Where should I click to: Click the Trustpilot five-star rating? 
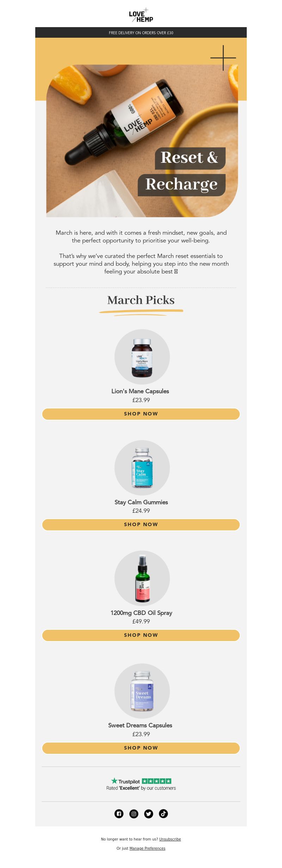tap(157, 781)
